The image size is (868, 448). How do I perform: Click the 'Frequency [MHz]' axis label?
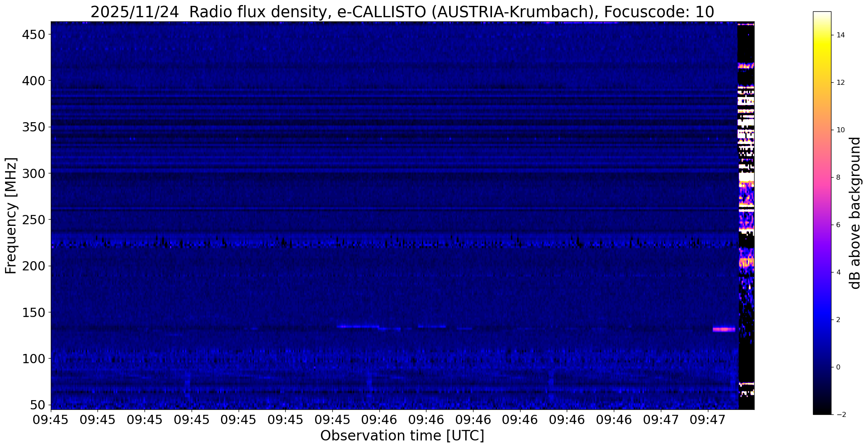point(11,216)
